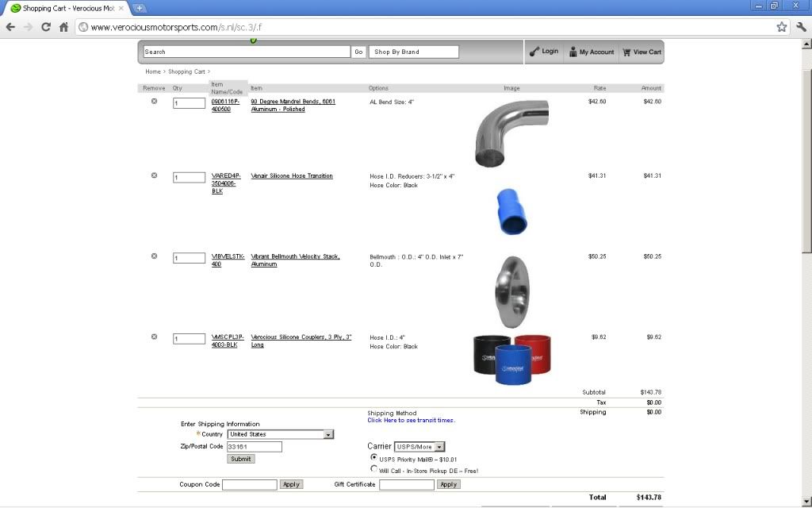Open the browser home page icon
812x508 pixels.
(x=63, y=27)
